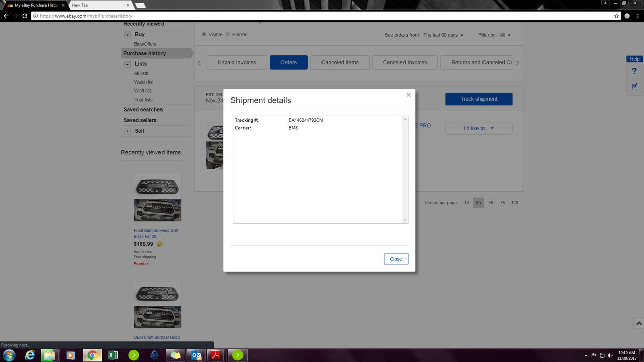Click the Track shipment button

[479, 99]
